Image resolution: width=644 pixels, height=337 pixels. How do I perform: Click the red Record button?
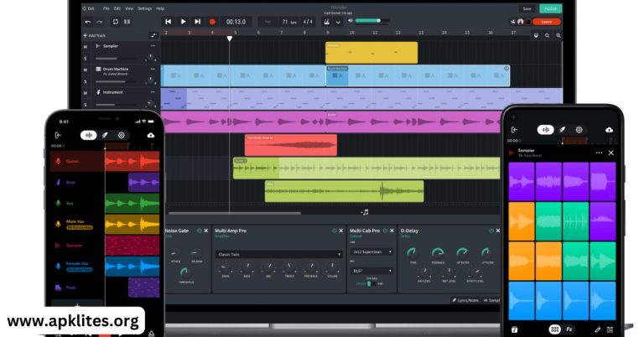(212, 21)
